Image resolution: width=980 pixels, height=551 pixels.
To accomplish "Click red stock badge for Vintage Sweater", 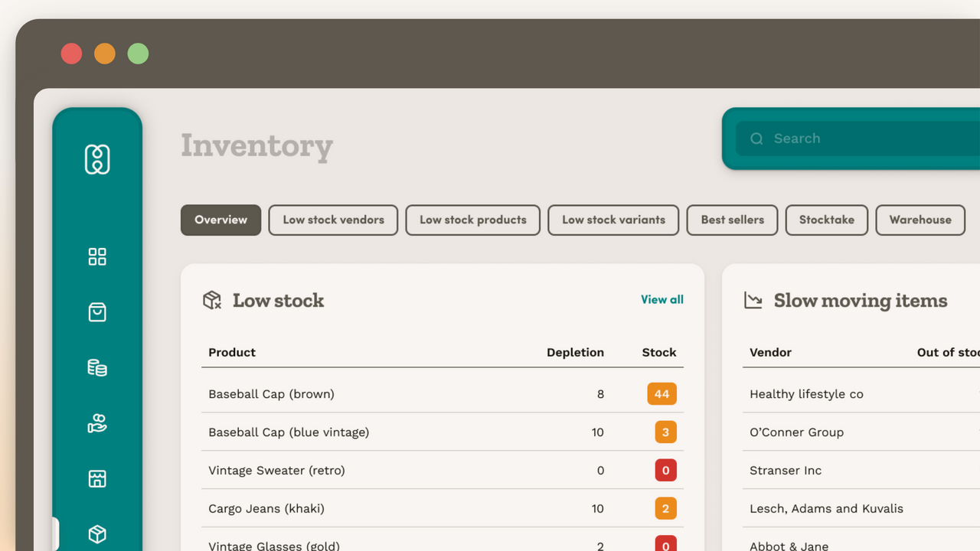I will [665, 471].
